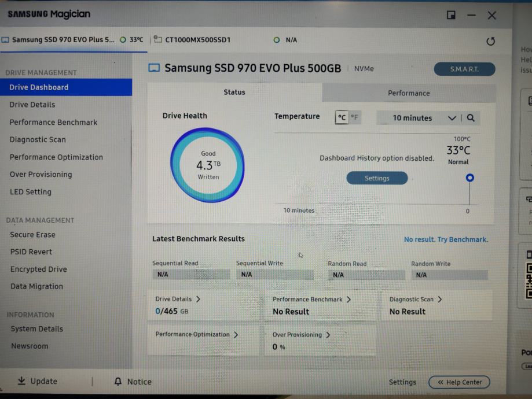Click the temperature marker on the graph
Image resolution: width=532 pixels, height=399 pixels.
tap(469, 178)
